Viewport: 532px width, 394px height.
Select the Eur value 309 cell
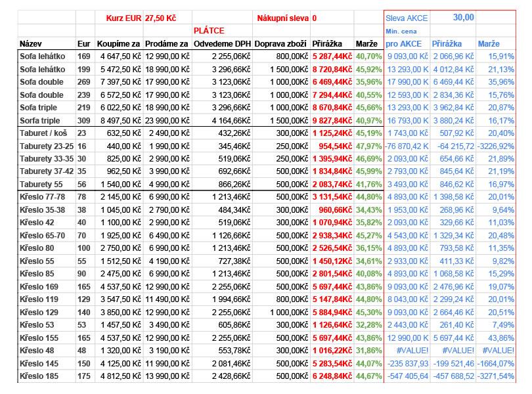tap(83, 120)
